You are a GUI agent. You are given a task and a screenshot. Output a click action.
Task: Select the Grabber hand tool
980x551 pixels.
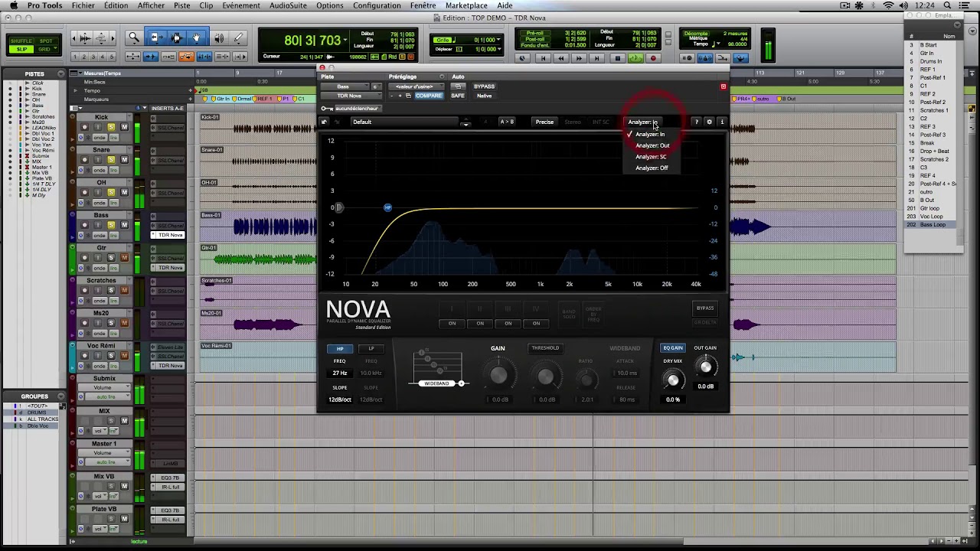(197, 37)
